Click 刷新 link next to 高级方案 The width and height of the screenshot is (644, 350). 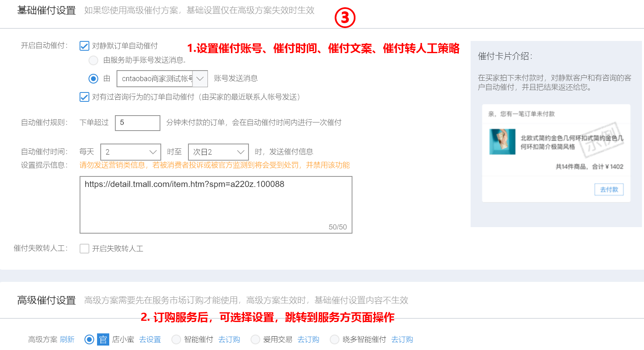click(x=67, y=339)
